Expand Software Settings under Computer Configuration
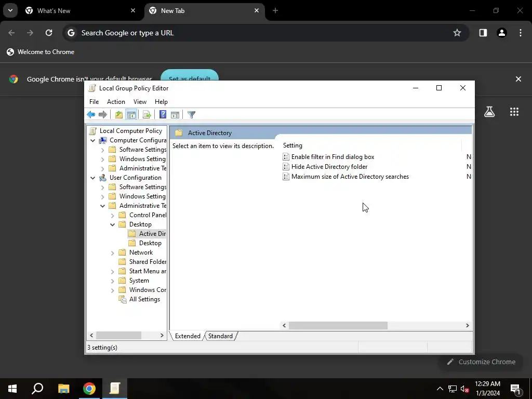The width and height of the screenshot is (532, 399). click(102, 150)
